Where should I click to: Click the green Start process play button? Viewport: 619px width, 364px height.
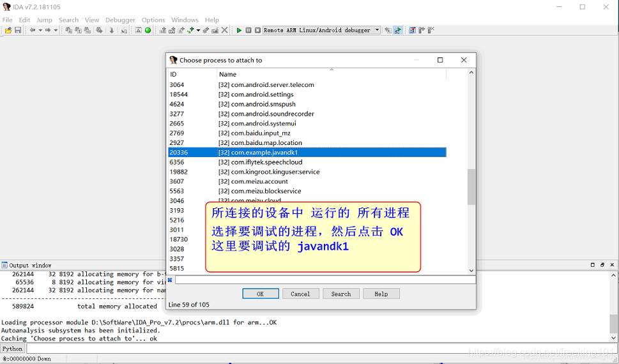click(239, 30)
